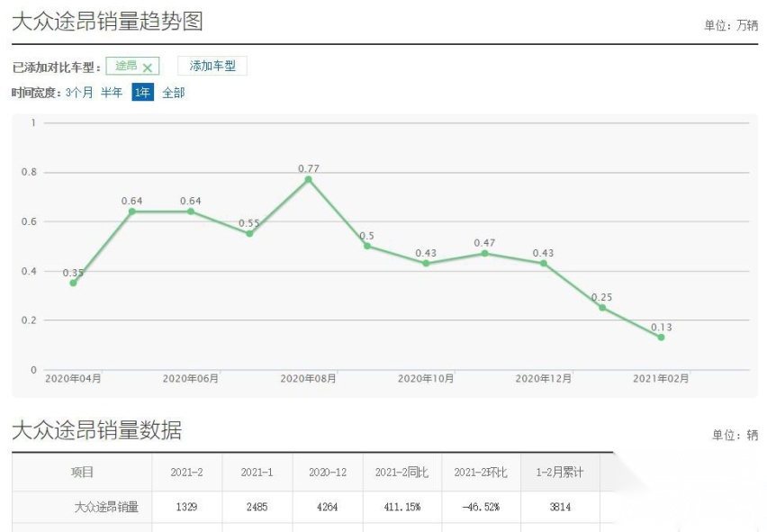This screenshot has width=767, height=532.
Task: Click the 2021-2 column header
Action: (x=187, y=473)
